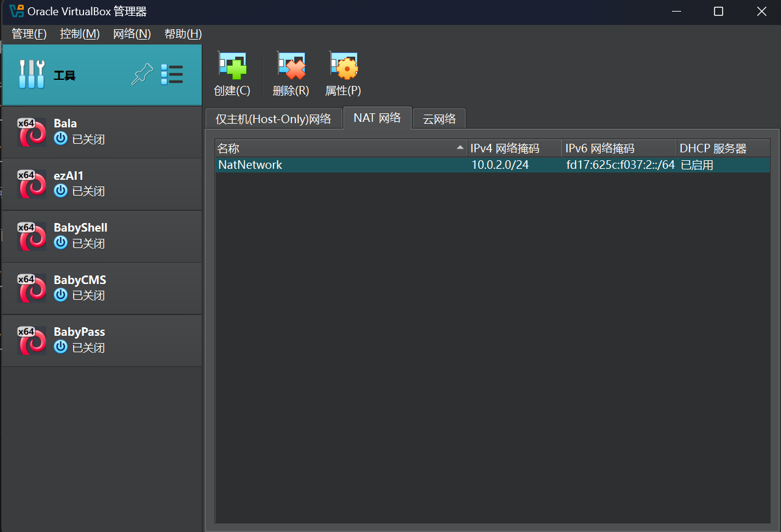Viewport: 781px width, 532px height.
Task: Open network Properties (属性) gear icon
Action: click(343, 66)
